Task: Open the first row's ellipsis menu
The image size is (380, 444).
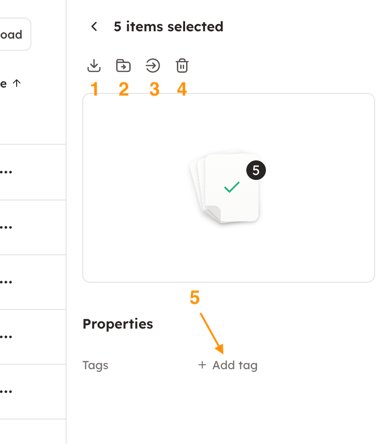Action: (6, 172)
